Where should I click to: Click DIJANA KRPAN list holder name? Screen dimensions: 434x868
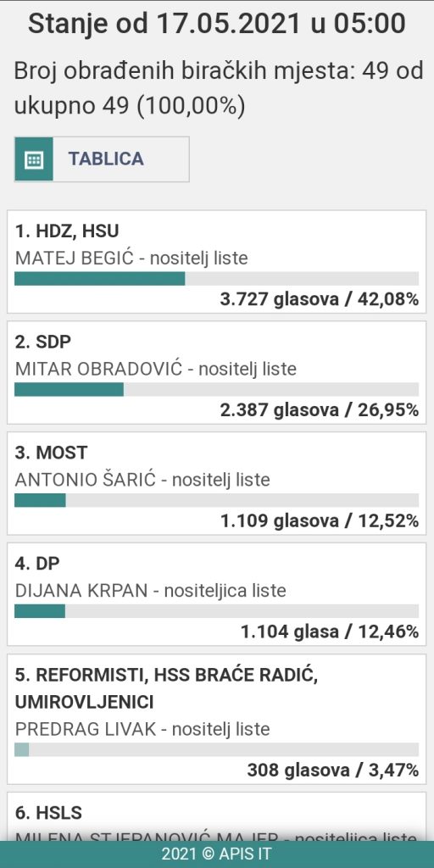[x=81, y=590]
